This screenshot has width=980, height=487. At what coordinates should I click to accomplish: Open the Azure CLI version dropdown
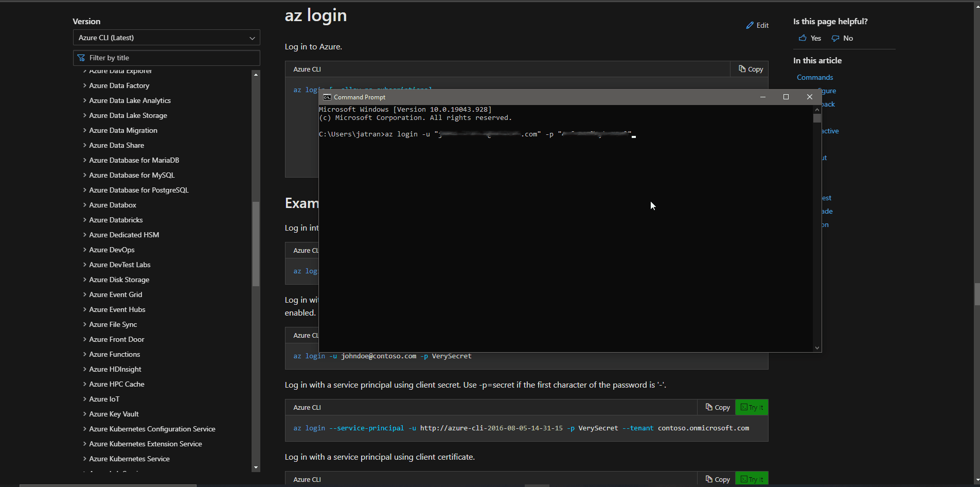point(166,38)
